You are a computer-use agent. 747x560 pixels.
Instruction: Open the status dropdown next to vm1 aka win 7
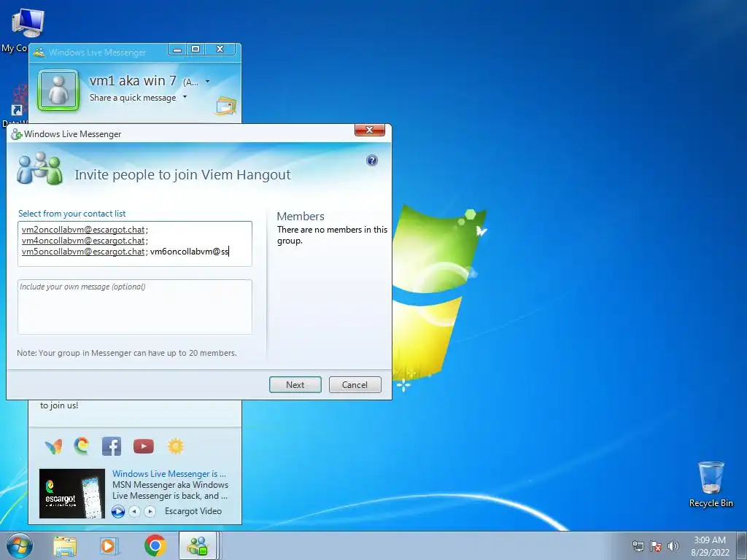[207, 82]
